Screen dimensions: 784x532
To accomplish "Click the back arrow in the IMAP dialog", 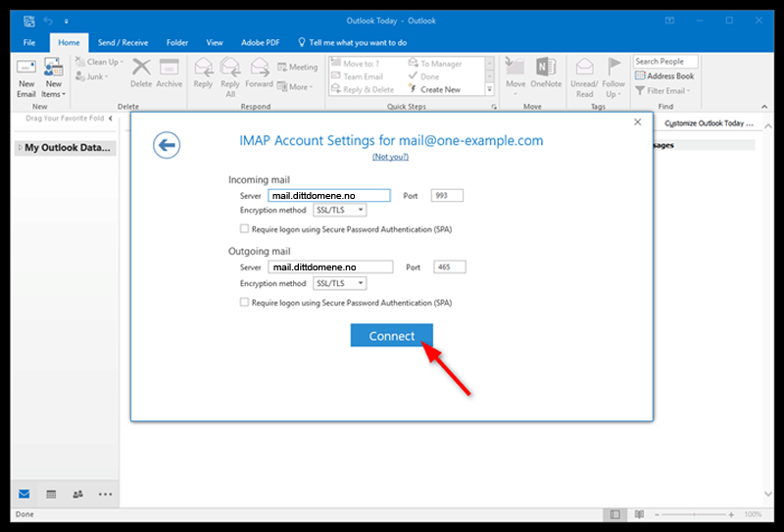I will click(x=167, y=145).
